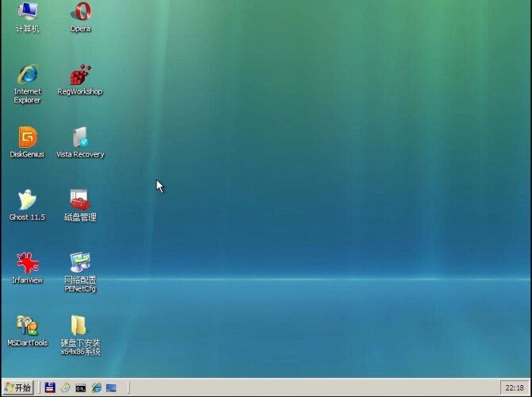Click the 22:18 taskbar clock
The image size is (532, 397).
pos(513,387)
